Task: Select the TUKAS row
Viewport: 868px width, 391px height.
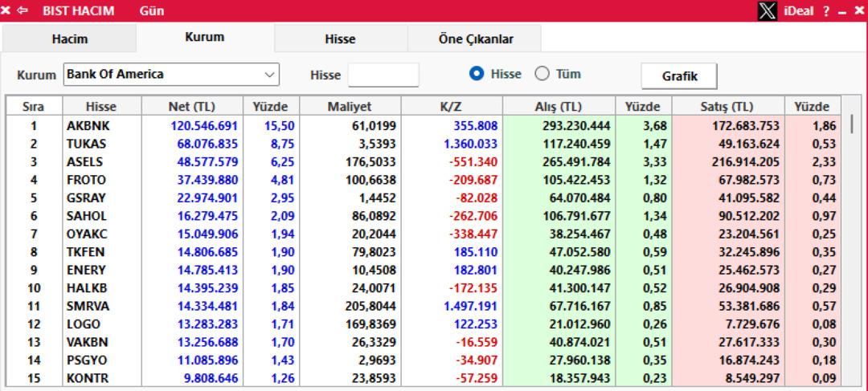Action: point(424,144)
